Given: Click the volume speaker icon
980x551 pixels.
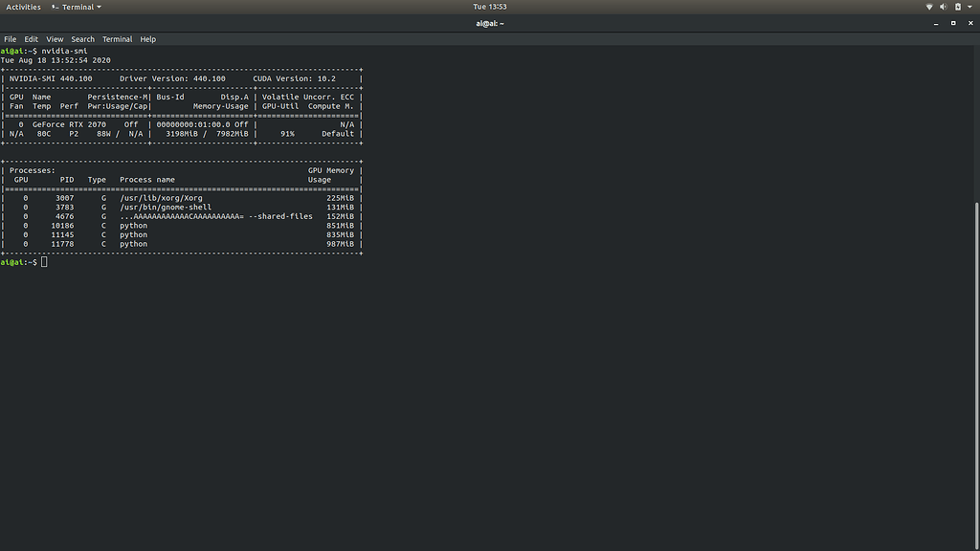Looking at the screenshot, I should [x=944, y=7].
